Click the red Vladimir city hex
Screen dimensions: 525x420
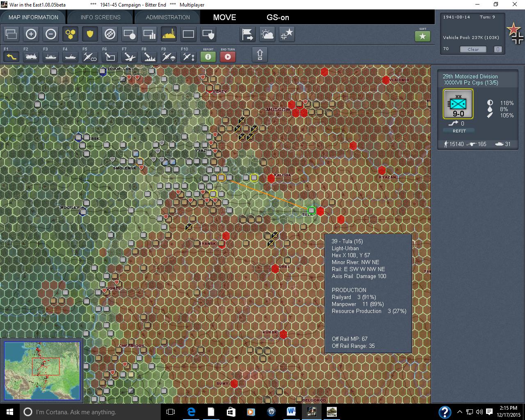pyautogui.click(x=386, y=80)
